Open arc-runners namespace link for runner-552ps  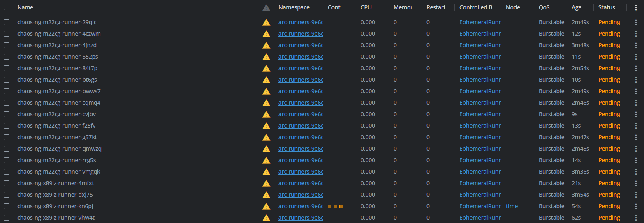click(301, 57)
